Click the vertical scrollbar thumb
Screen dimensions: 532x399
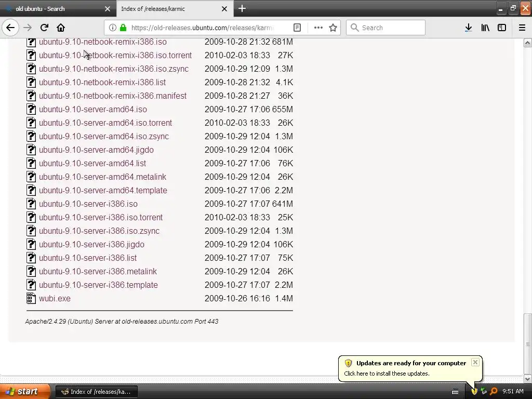528,344
